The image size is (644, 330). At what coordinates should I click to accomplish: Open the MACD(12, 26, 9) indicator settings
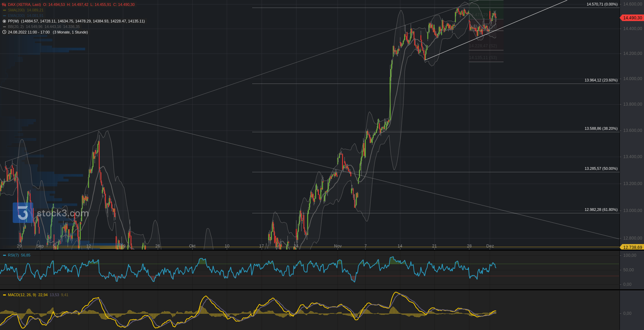coord(22,295)
